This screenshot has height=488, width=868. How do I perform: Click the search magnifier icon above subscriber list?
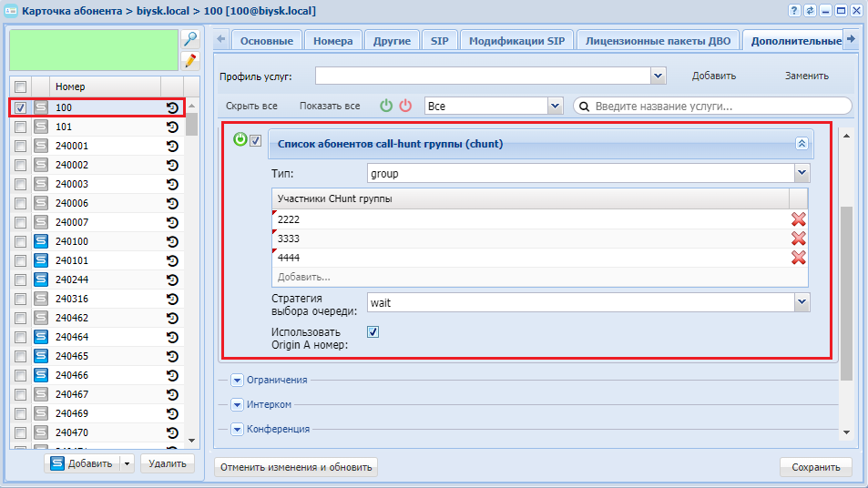click(189, 39)
